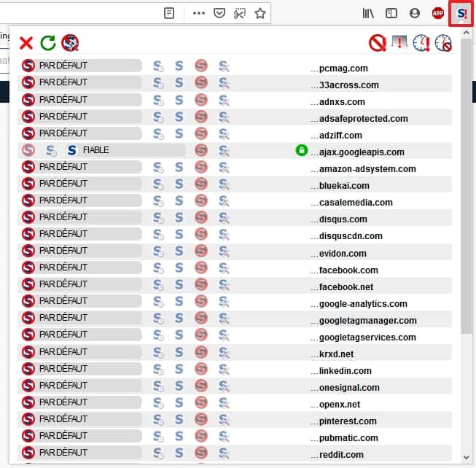Set facebook.net to Untrusted
The height and width of the screenshot is (468, 476).
pyautogui.click(x=201, y=284)
